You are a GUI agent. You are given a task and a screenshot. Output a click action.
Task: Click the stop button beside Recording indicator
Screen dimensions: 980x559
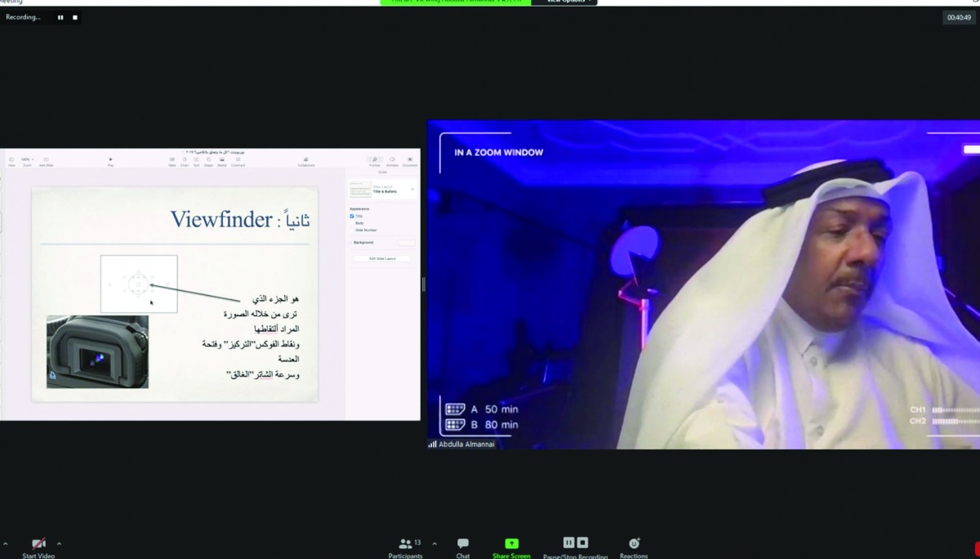click(x=75, y=17)
